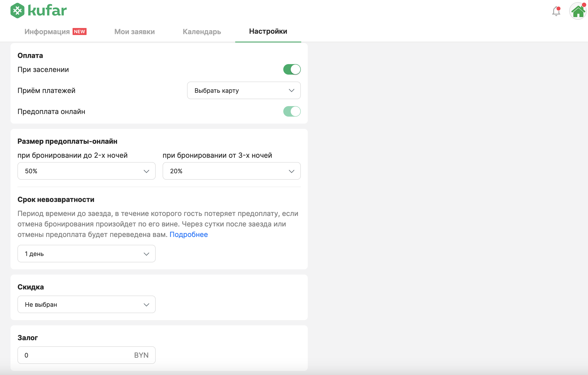Select the Настройки tab
Image resolution: width=588 pixels, height=375 pixels.
tap(268, 31)
